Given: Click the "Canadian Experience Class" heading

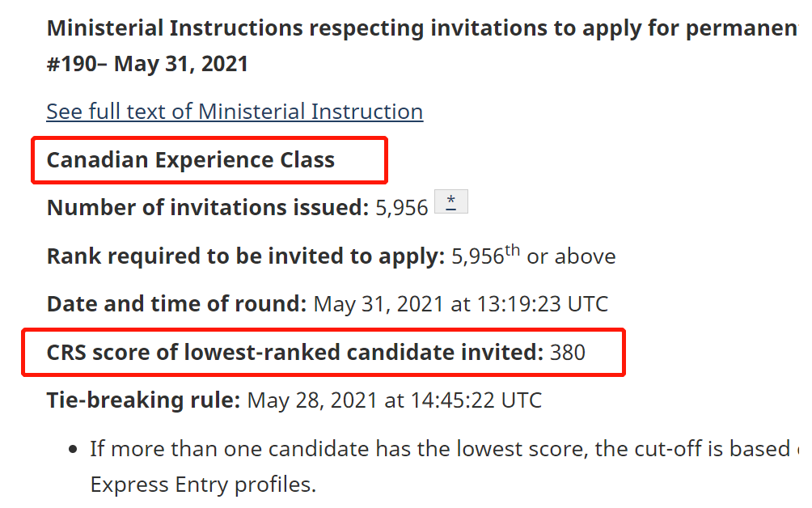Looking at the screenshot, I should [190, 159].
